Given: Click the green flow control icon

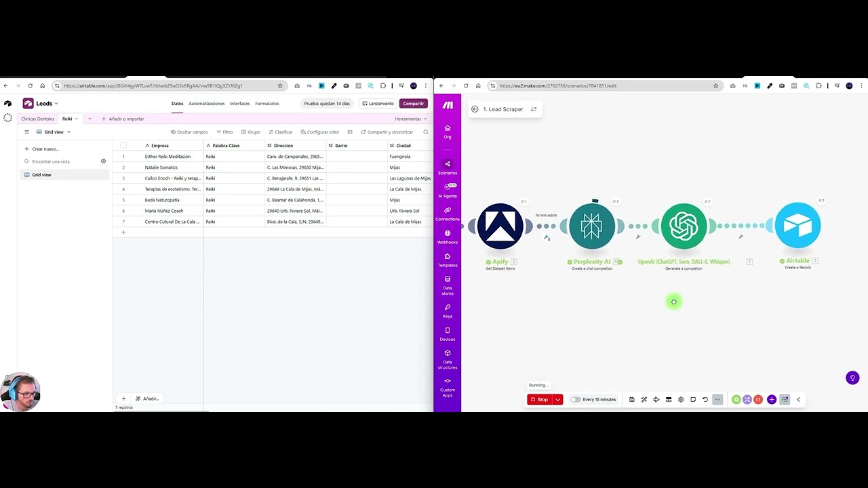Looking at the screenshot, I should pyautogui.click(x=736, y=399).
